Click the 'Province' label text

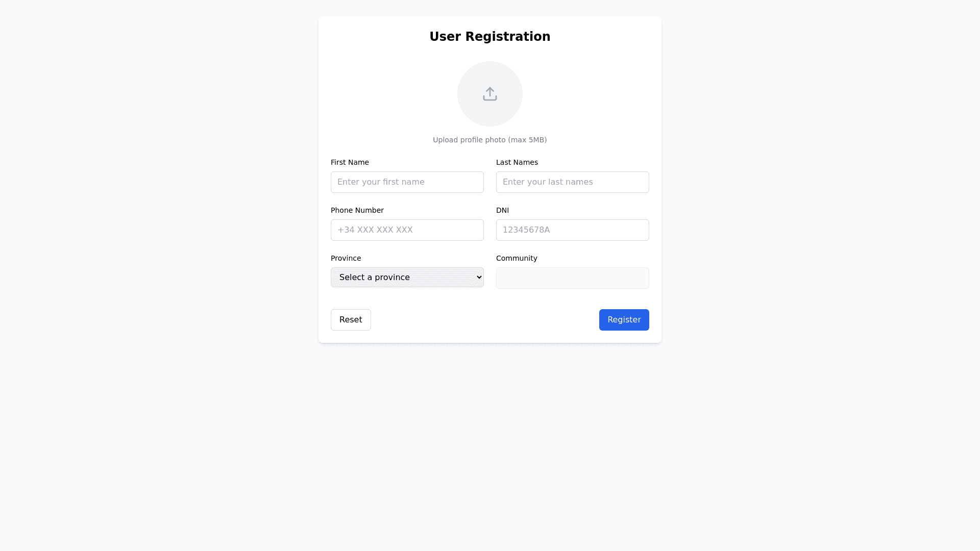pyautogui.click(x=346, y=258)
